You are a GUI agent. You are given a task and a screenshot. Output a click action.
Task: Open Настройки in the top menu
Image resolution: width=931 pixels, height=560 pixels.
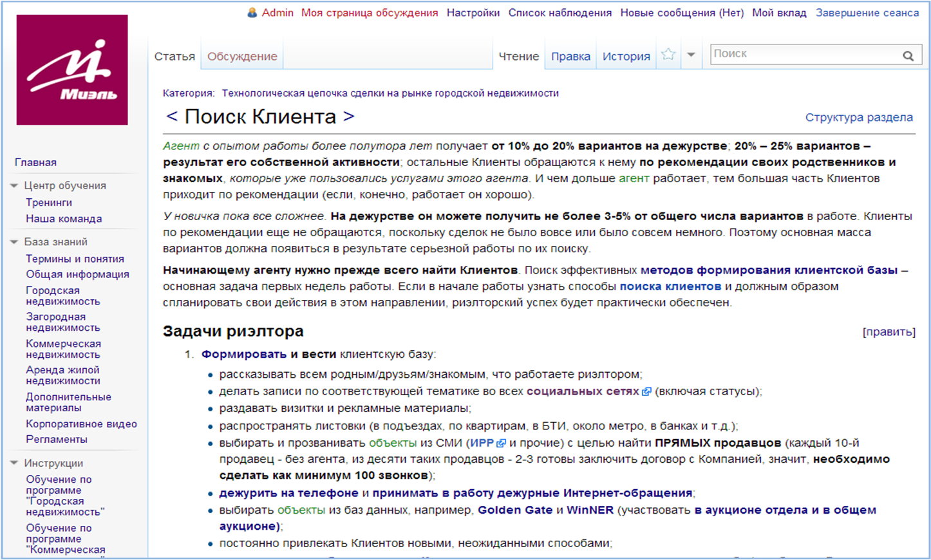pos(473,13)
